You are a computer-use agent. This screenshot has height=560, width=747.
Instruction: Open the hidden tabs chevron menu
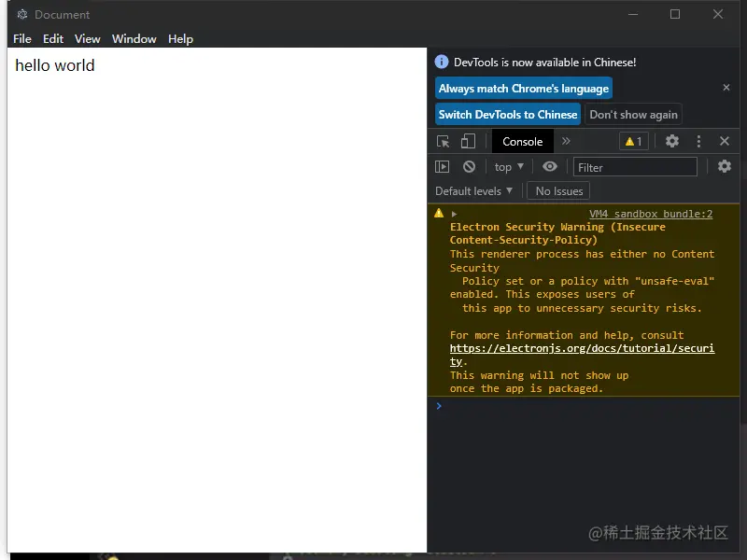click(568, 141)
